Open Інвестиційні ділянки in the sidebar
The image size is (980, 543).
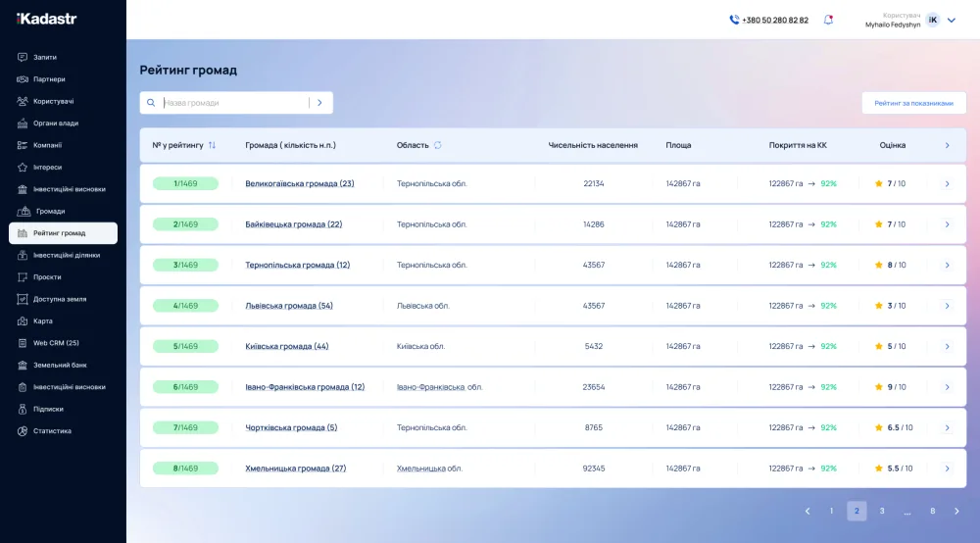click(x=67, y=255)
